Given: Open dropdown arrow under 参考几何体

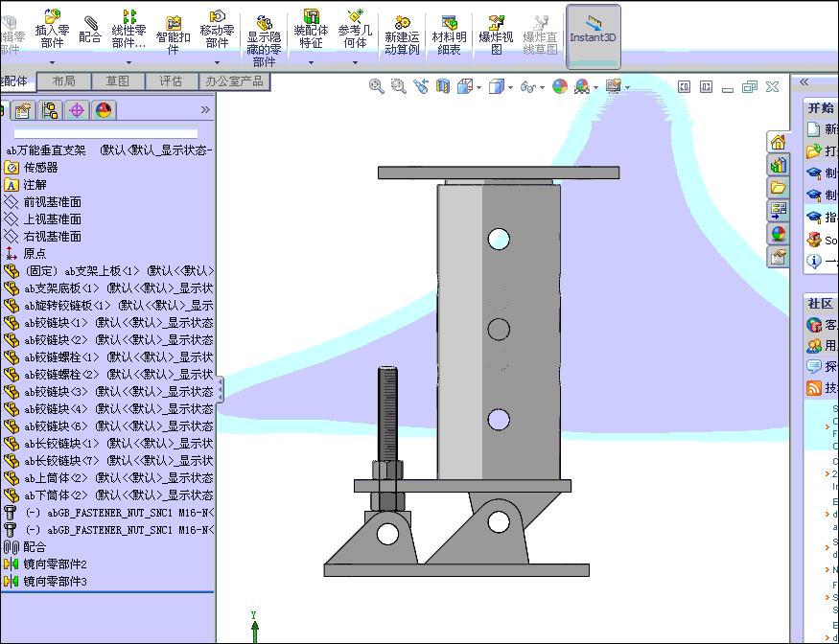Looking at the screenshot, I should [355, 62].
